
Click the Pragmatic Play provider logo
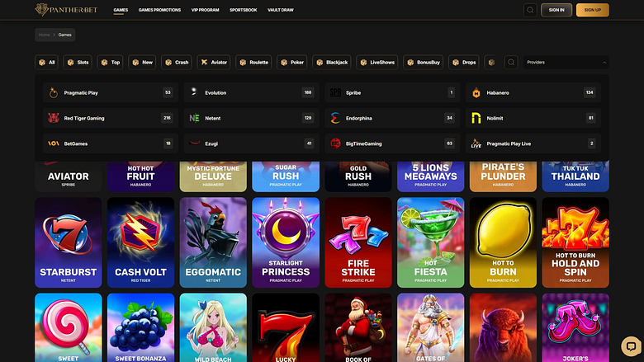[54, 92]
